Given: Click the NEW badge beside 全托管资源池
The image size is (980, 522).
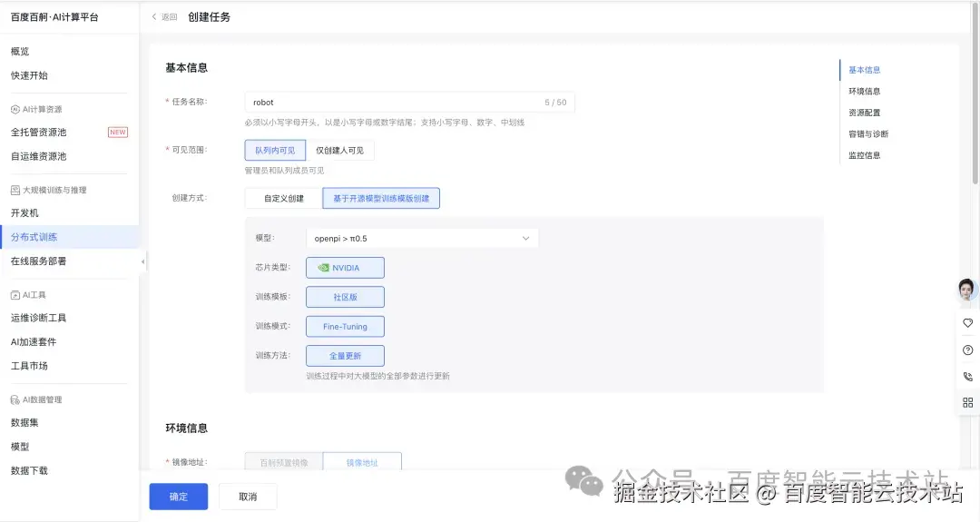Looking at the screenshot, I should 117,132.
